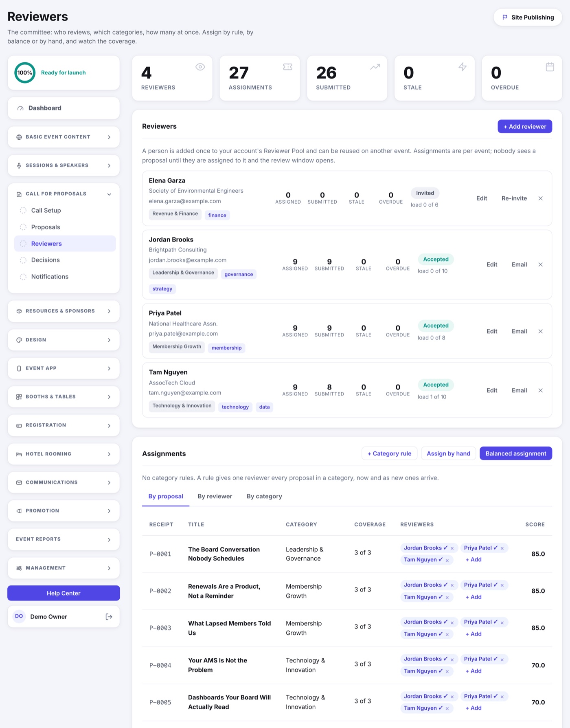Click the flag icon in Site Publishing

pos(505,18)
